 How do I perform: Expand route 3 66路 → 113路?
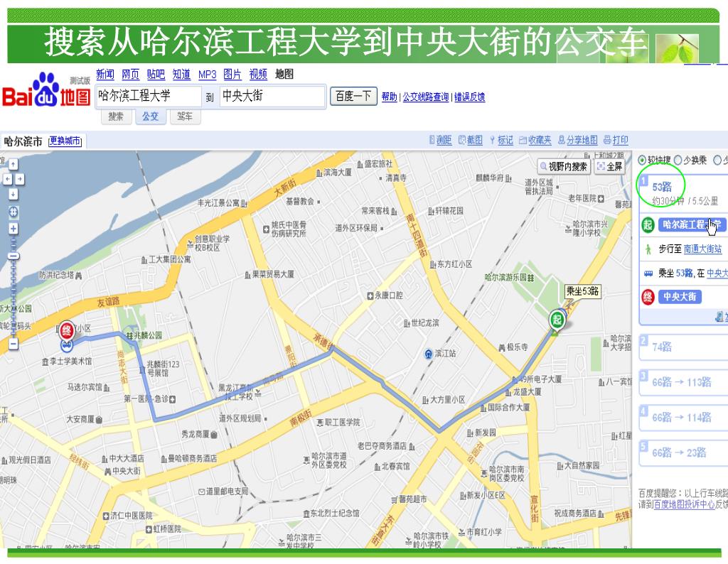click(x=683, y=382)
